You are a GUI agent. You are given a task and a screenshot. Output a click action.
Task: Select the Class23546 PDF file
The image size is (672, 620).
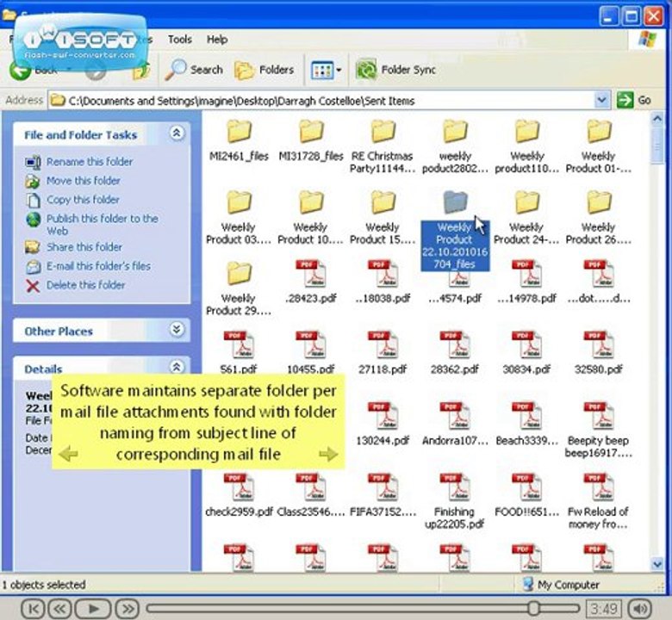tap(311, 495)
